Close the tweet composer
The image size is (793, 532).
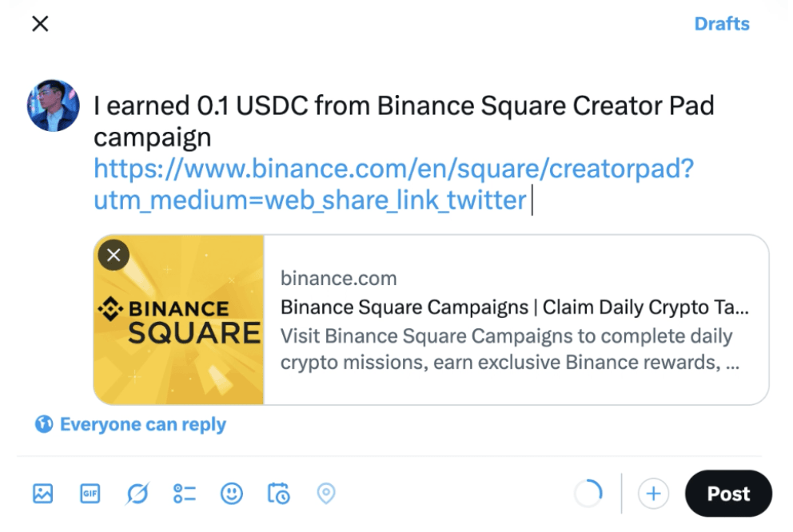[x=40, y=24]
